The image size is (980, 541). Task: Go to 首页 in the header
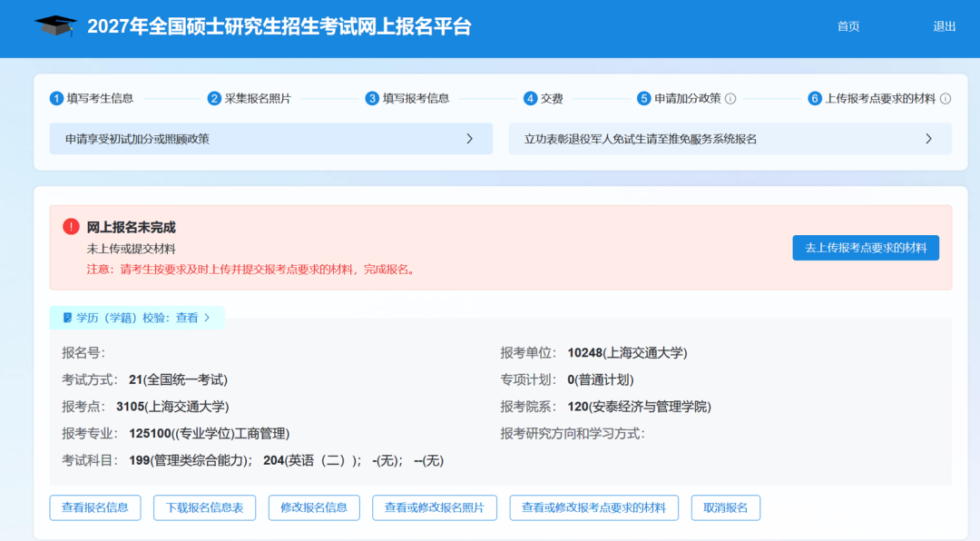coord(848,26)
